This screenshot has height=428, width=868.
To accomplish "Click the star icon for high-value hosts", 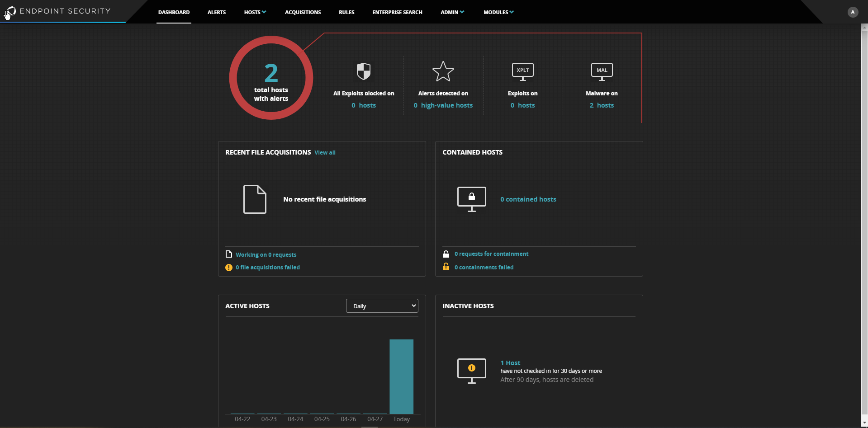I will point(443,71).
